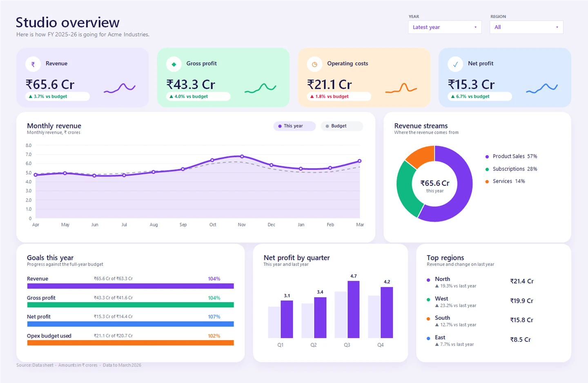This screenshot has height=383, width=588.
Task: Click the ₹15.3 Cr net profit value
Action: [x=471, y=85]
